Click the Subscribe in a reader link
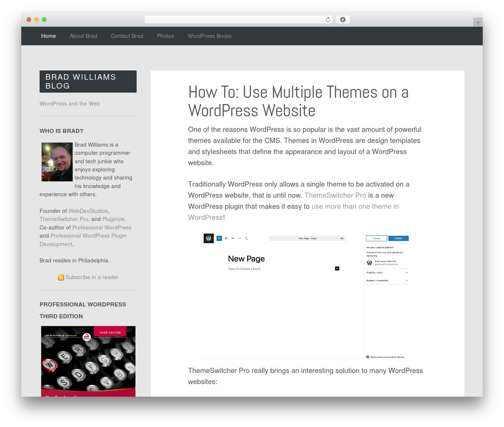The width and height of the screenshot is (504, 427). (x=92, y=277)
